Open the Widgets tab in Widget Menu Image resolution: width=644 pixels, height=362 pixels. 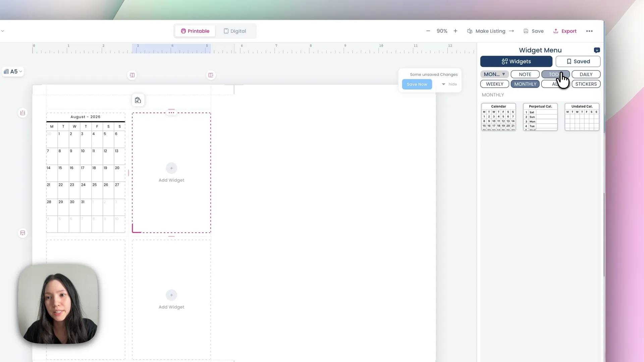coord(516,62)
